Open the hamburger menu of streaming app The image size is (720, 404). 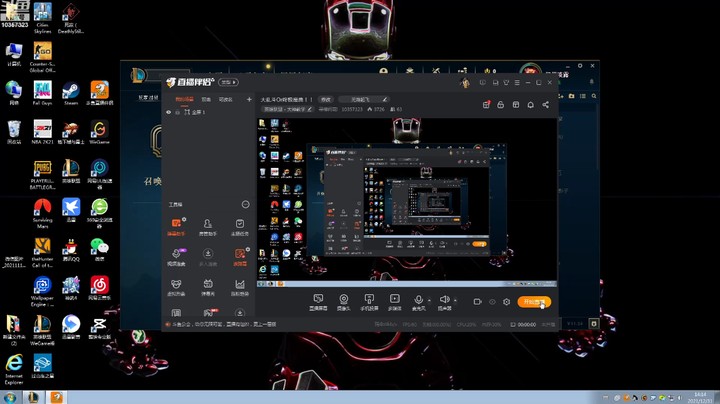pyautogui.click(x=517, y=83)
